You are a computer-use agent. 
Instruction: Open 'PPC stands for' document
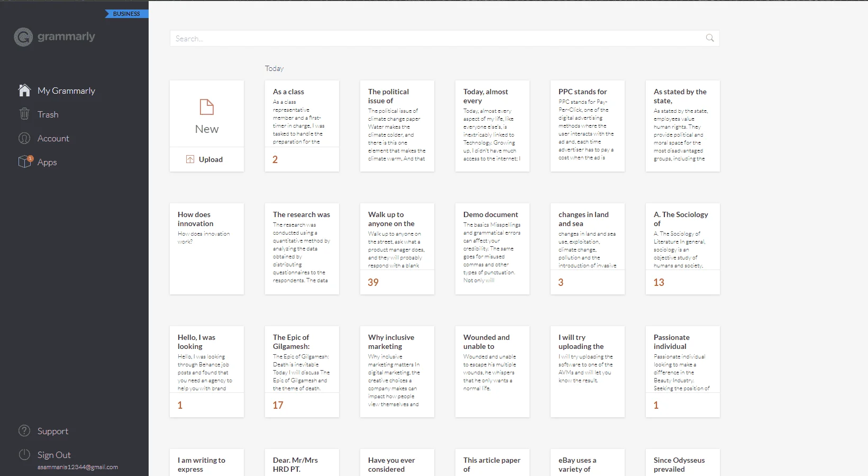(588, 126)
